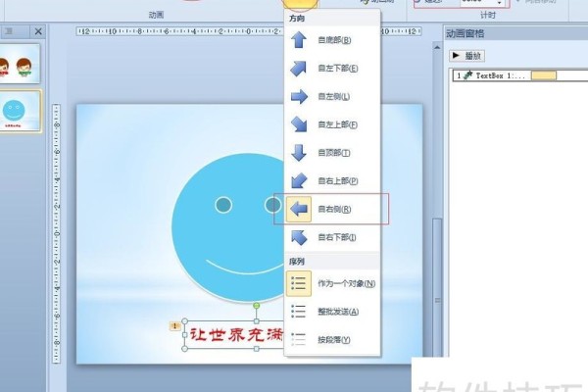This screenshot has height=392, width=588.
Task: Click 作为一个对象(N) menu label
Action: [x=347, y=283]
